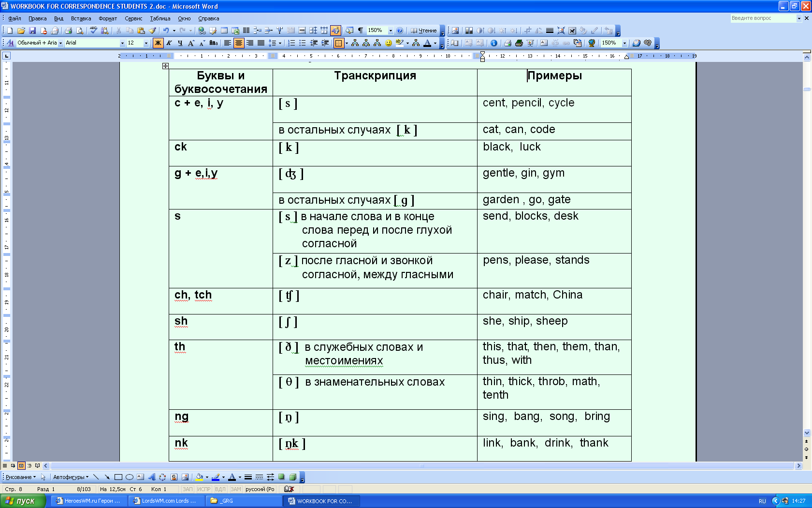This screenshot has width=812, height=508.
Task: Paste from the clipboard icon
Action: [x=141, y=30]
